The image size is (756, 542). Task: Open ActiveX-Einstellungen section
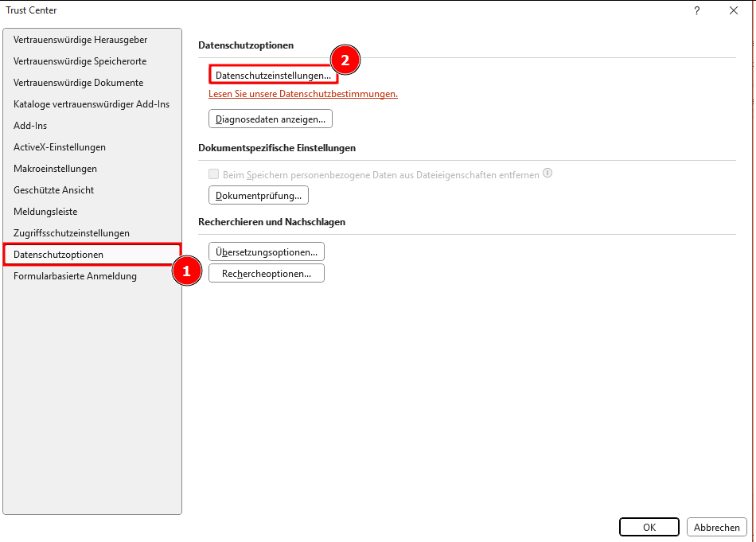[x=60, y=147]
